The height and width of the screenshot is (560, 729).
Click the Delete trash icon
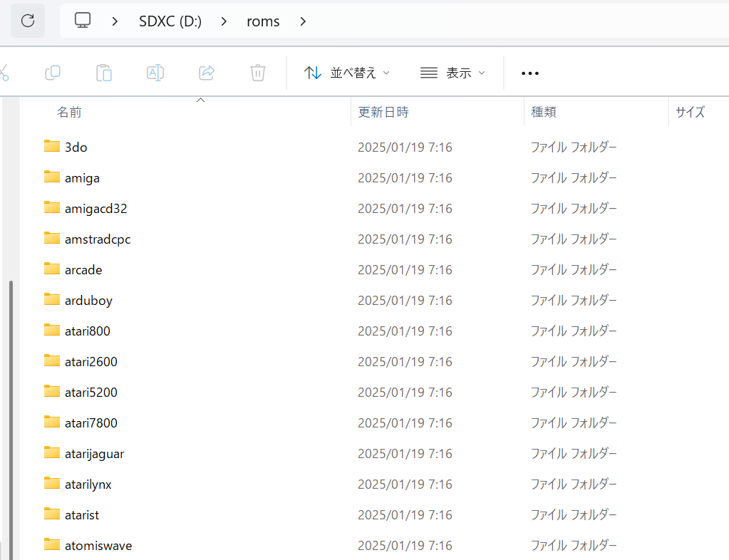click(257, 73)
